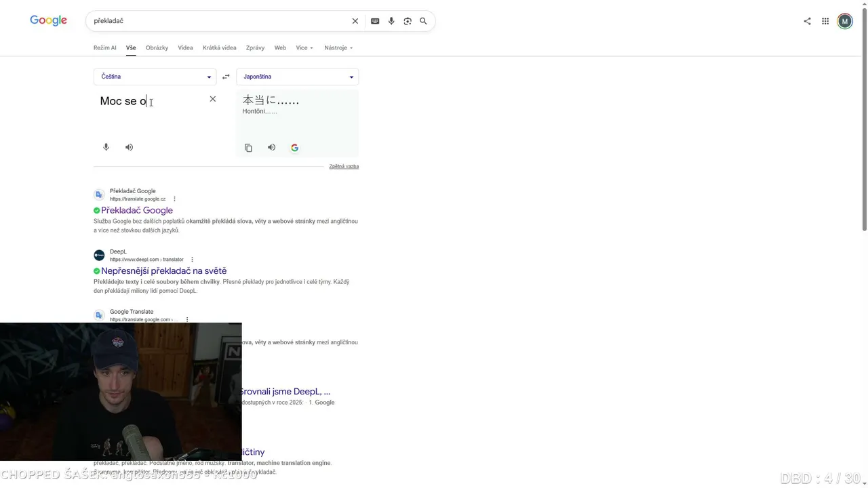Open the Google apps grid

[825, 21]
